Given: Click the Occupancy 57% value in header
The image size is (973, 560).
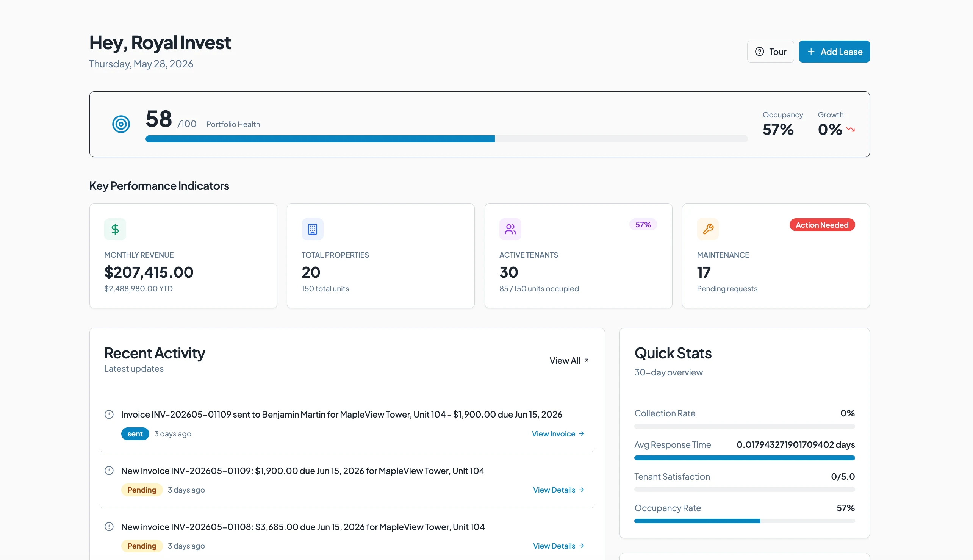Looking at the screenshot, I should pos(777,129).
